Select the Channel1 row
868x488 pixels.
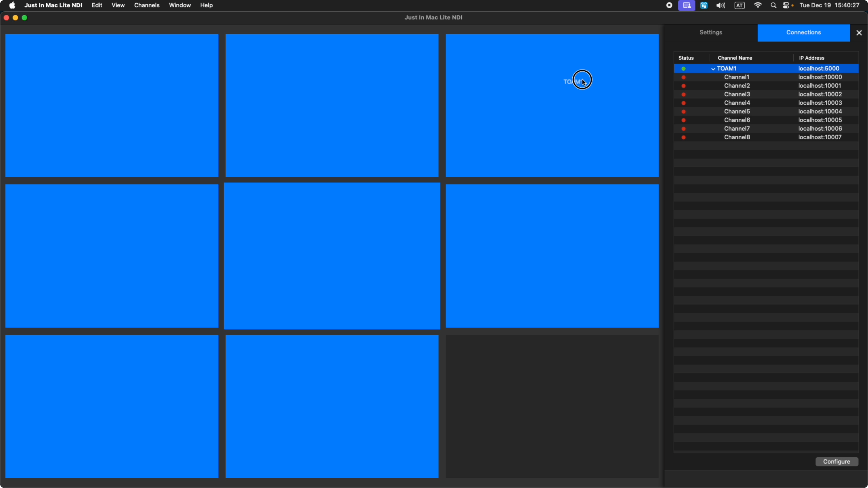pos(766,77)
